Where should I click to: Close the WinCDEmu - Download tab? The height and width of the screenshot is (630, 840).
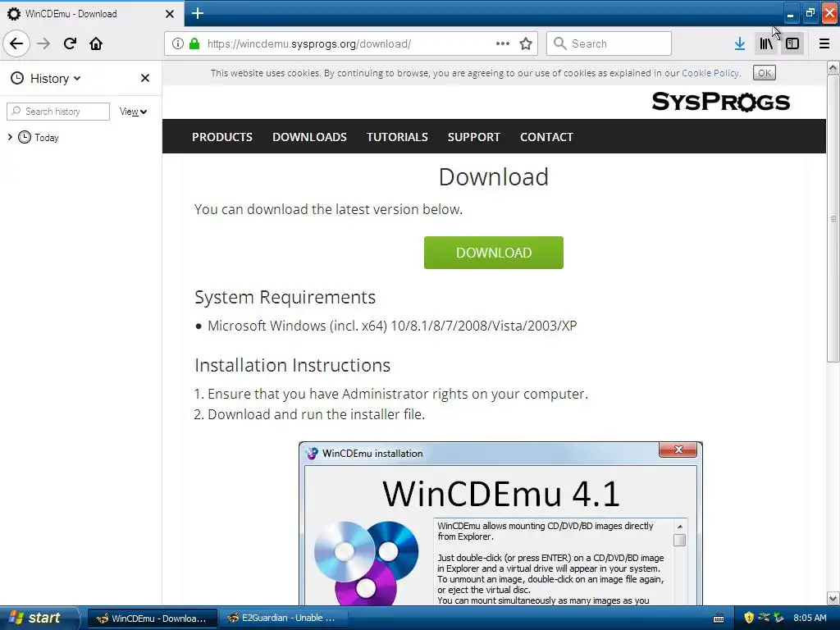(170, 14)
